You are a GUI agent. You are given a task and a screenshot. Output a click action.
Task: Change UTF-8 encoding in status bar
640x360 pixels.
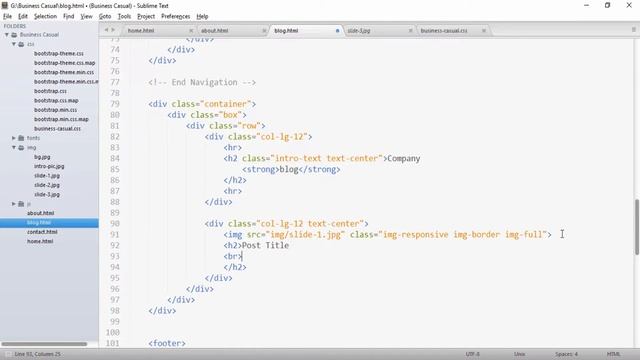(473, 354)
